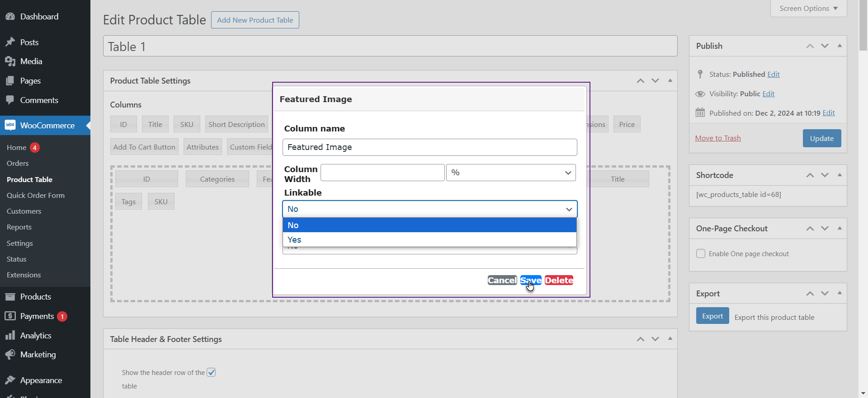Screen dimensions: 868x398
Task: Open the column width unit dropdown
Action: coord(510,173)
